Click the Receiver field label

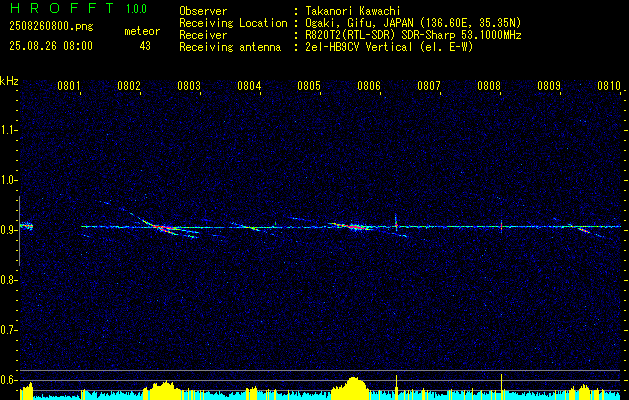pos(203,35)
